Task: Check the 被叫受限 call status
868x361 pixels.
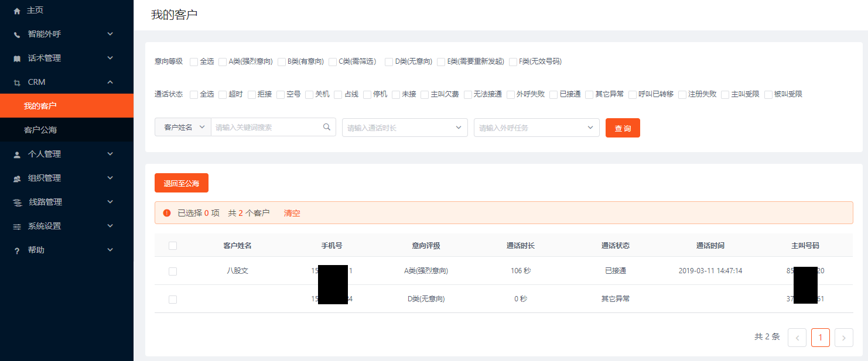Action: (x=768, y=94)
